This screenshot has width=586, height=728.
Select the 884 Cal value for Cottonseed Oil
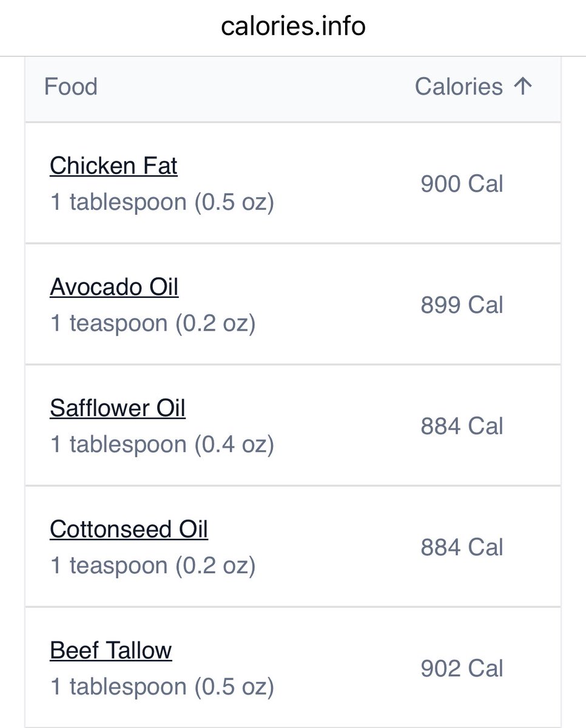[x=462, y=547]
